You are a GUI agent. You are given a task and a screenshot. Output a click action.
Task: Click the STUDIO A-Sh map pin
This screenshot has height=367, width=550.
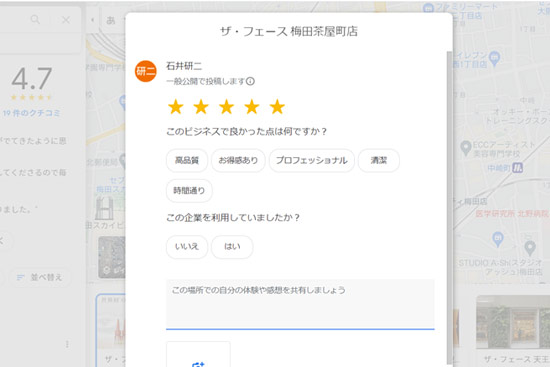pos(530,248)
